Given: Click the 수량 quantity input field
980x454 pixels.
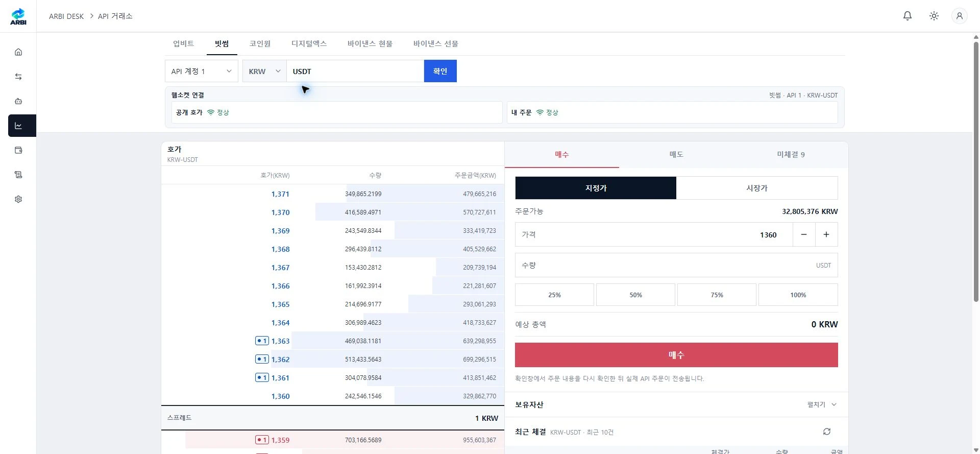Looking at the screenshot, I should point(676,265).
